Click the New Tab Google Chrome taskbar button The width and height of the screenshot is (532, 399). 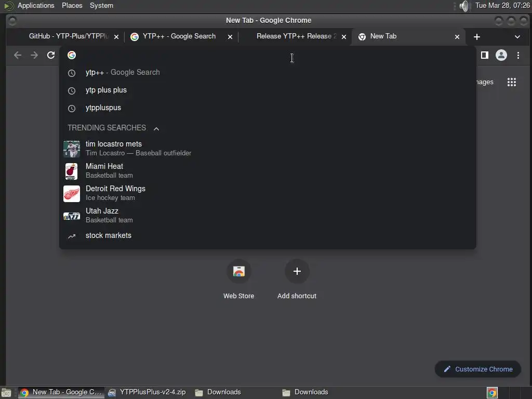(x=61, y=392)
